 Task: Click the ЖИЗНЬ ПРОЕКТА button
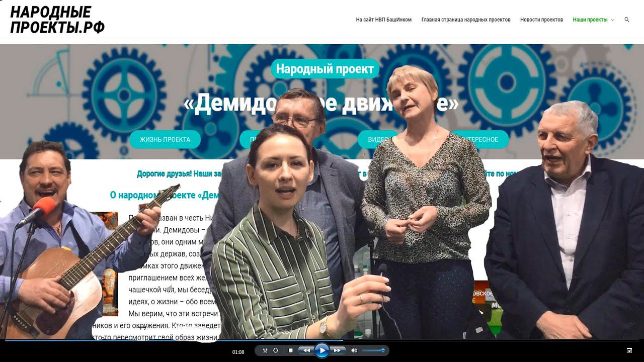(x=165, y=139)
